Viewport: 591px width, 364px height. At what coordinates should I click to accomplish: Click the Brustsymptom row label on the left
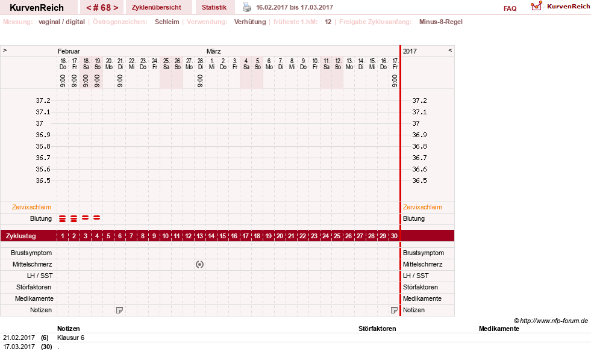[x=31, y=253]
